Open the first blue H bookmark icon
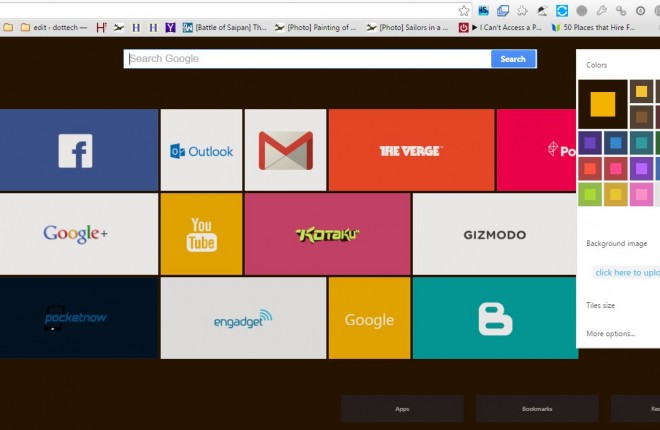This screenshot has height=430, width=660. tap(136, 28)
